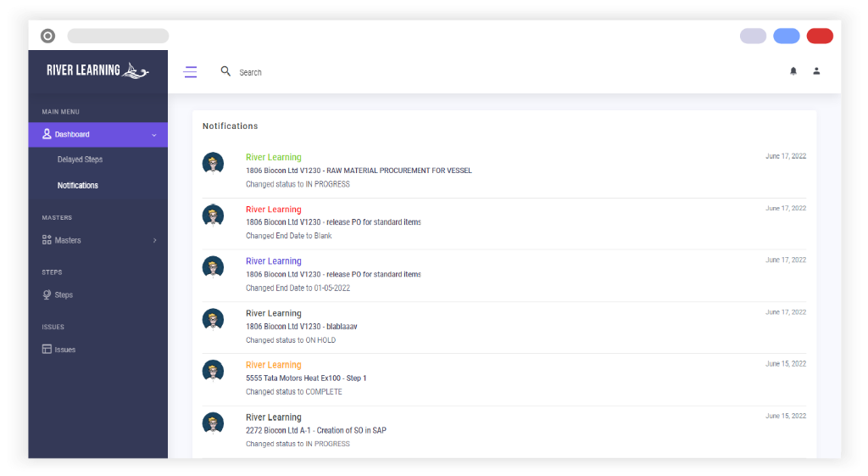Viewport: 868px width, 476px height.
Task: Click the blue window button
Action: point(787,36)
